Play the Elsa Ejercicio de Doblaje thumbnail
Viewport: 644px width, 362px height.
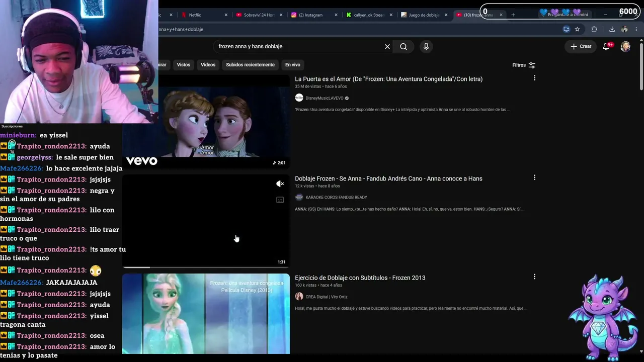206,314
